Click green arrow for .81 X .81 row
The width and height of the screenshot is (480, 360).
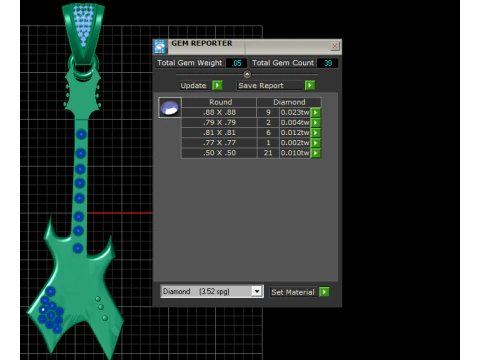click(315, 132)
